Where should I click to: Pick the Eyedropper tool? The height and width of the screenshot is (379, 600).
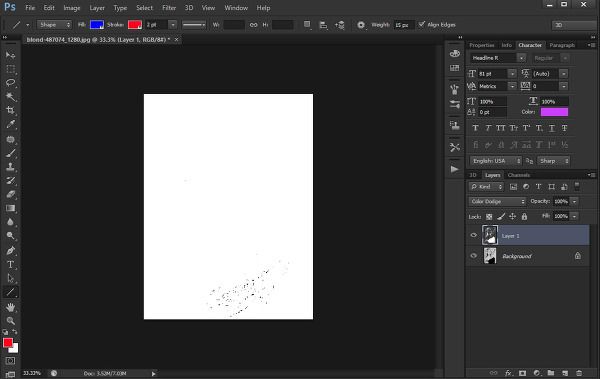coord(10,124)
